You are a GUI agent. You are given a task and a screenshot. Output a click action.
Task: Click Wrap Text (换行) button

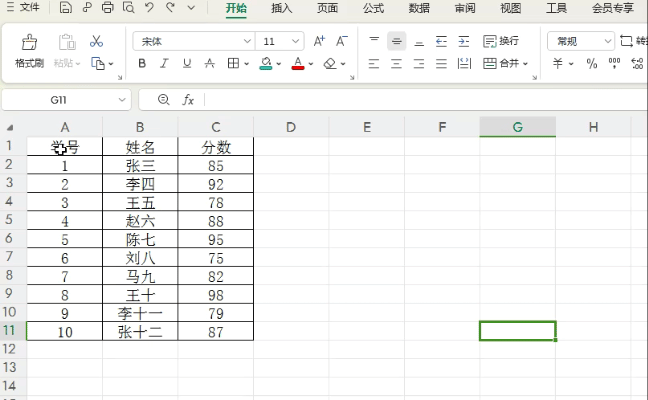pyautogui.click(x=501, y=41)
